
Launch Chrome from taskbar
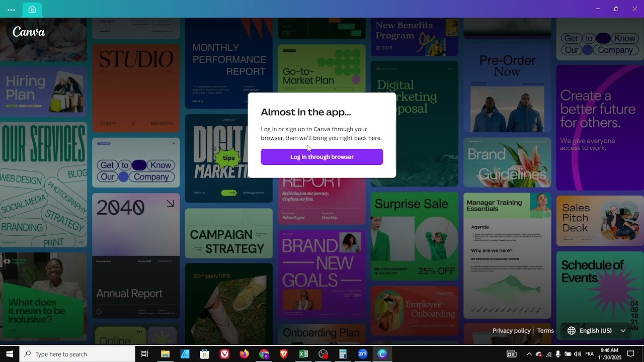(264, 354)
